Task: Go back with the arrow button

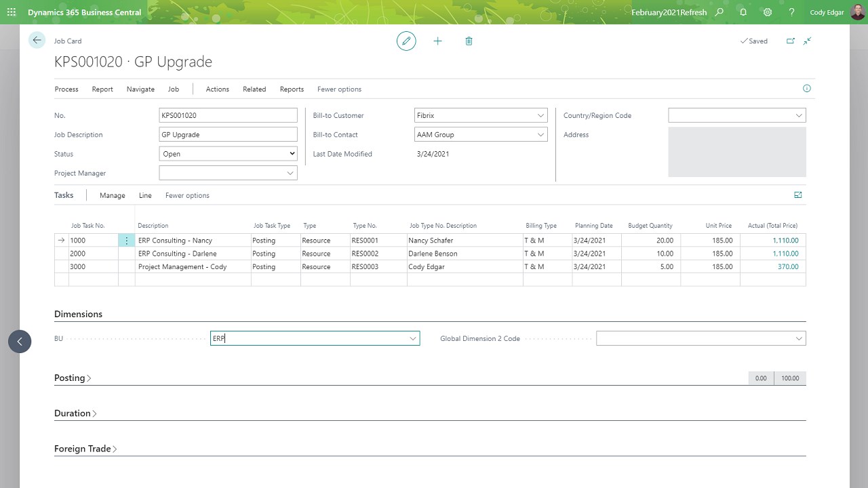Action: tap(37, 41)
